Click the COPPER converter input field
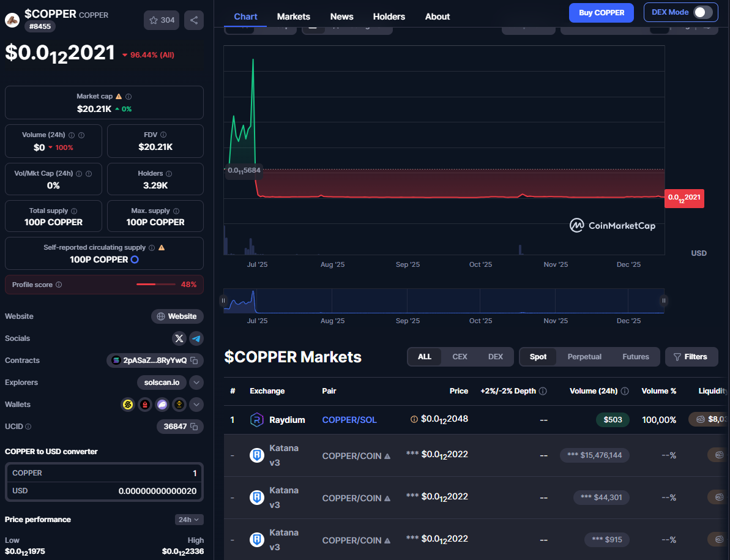Screen dimensions: 730x560 click(x=104, y=473)
